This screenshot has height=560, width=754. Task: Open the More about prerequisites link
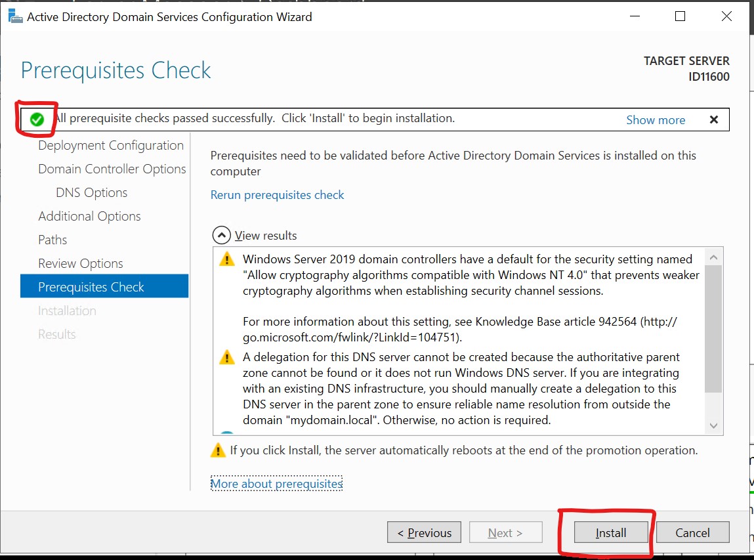[276, 483]
